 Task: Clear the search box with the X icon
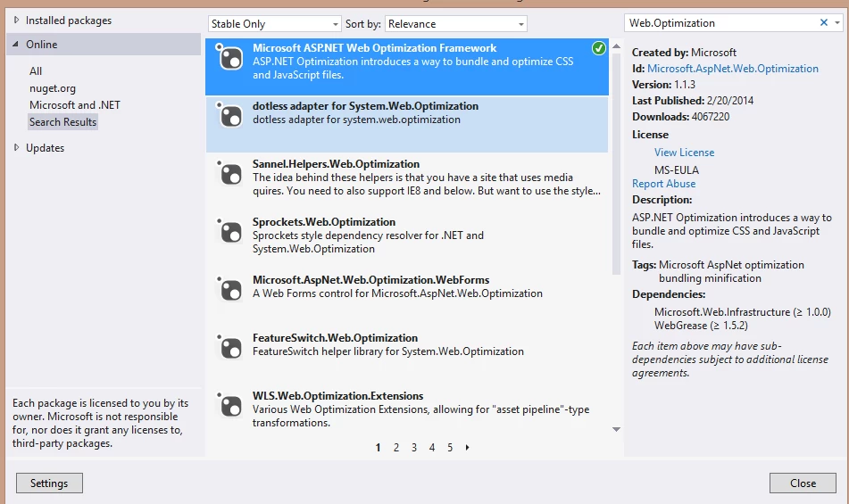tap(823, 22)
